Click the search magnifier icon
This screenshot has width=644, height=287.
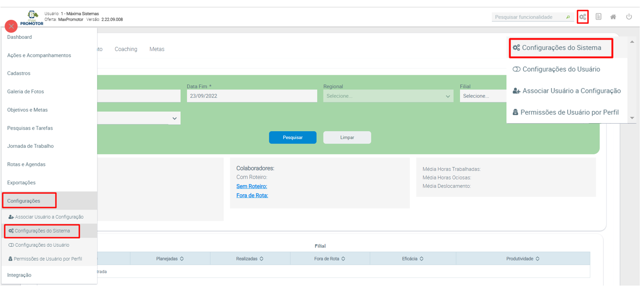568,17
